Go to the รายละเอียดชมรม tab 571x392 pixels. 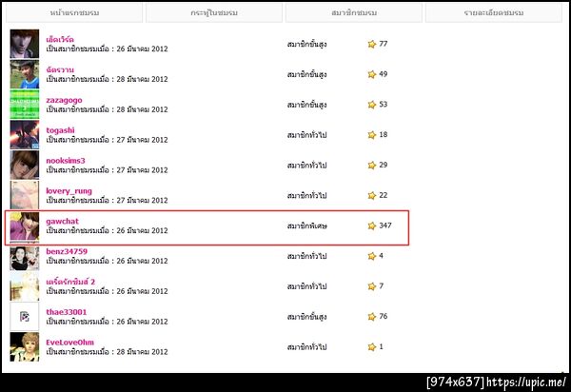point(494,12)
